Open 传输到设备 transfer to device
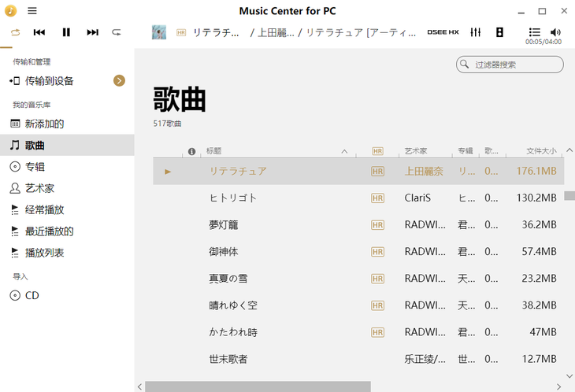Viewport: 575px width, 392px height. pyautogui.click(x=67, y=81)
